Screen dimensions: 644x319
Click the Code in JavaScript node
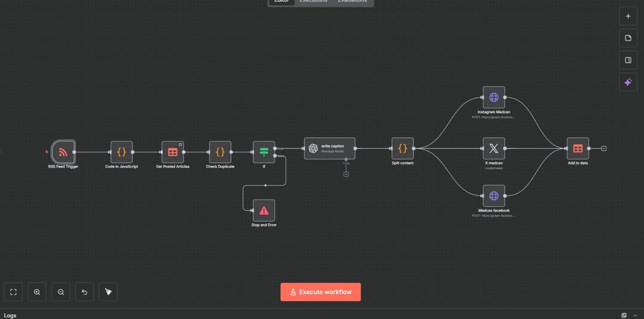(122, 152)
